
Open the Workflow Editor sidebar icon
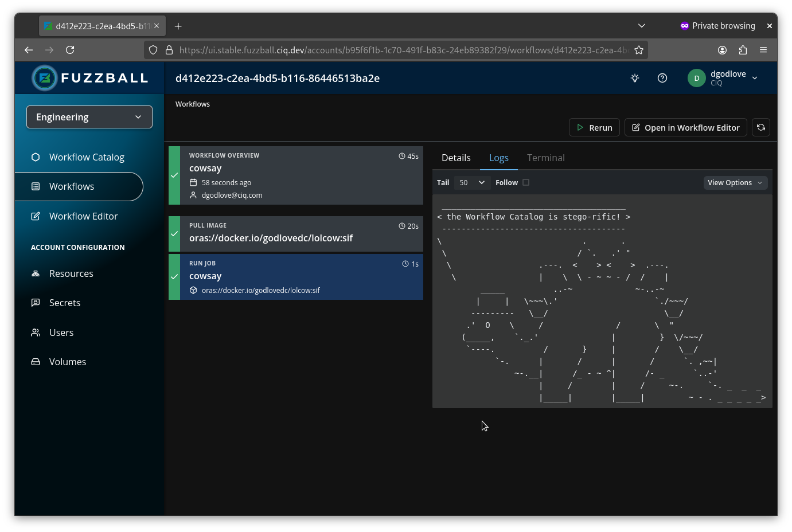(36, 216)
